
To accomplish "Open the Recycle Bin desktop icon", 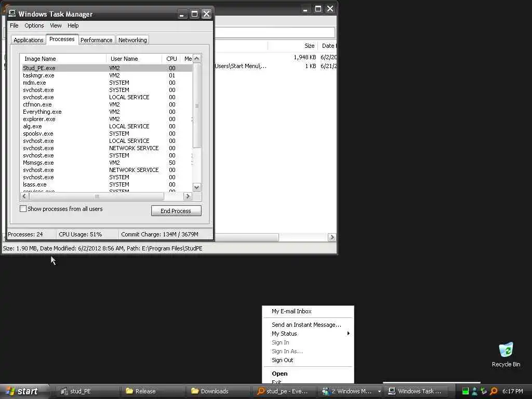I will point(506,354).
